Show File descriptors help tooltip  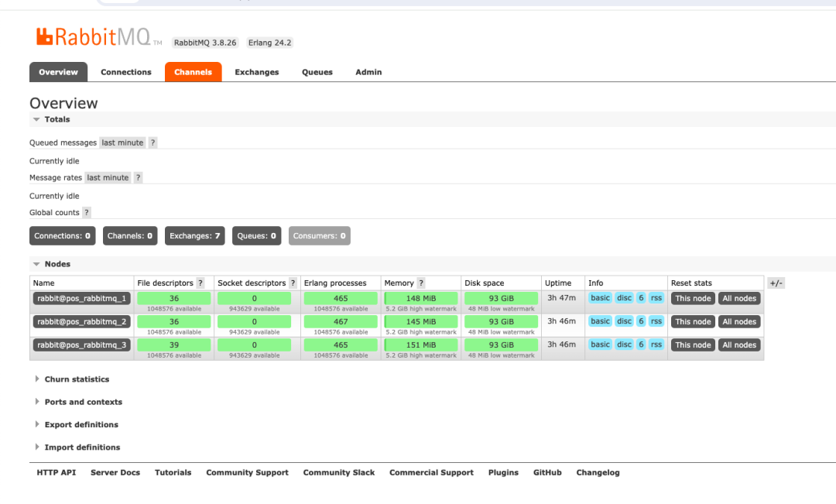click(x=200, y=283)
